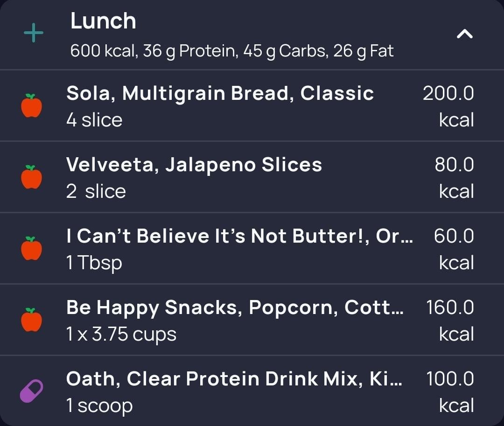504x426 pixels.
Task: Tap the Lunch meal title
Action: click(x=103, y=21)
